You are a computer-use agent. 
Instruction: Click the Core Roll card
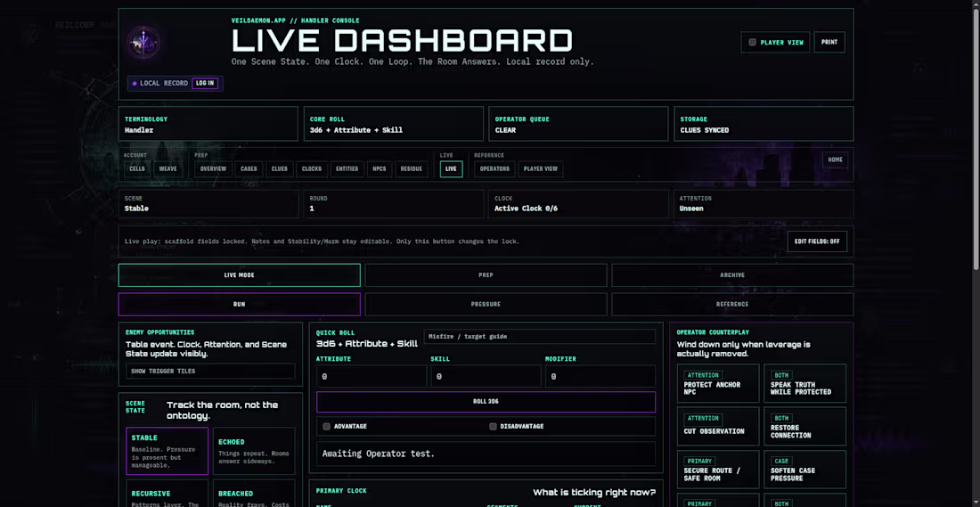click(394, 124)
